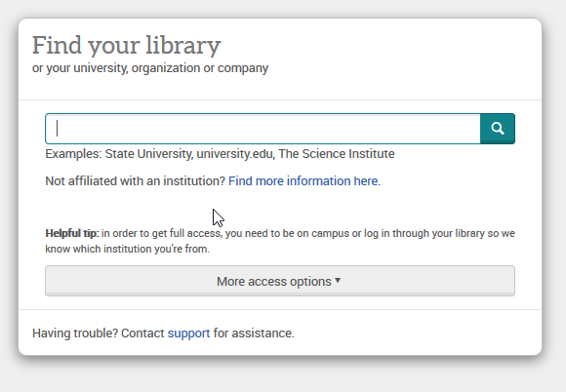Open the "Find more information here" link
This screenshot has height=392, width=566.
[x=304, y=181]
